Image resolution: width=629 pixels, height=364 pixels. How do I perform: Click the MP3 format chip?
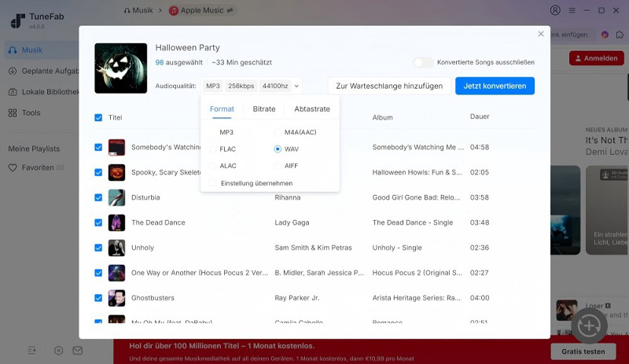point(212,86)
